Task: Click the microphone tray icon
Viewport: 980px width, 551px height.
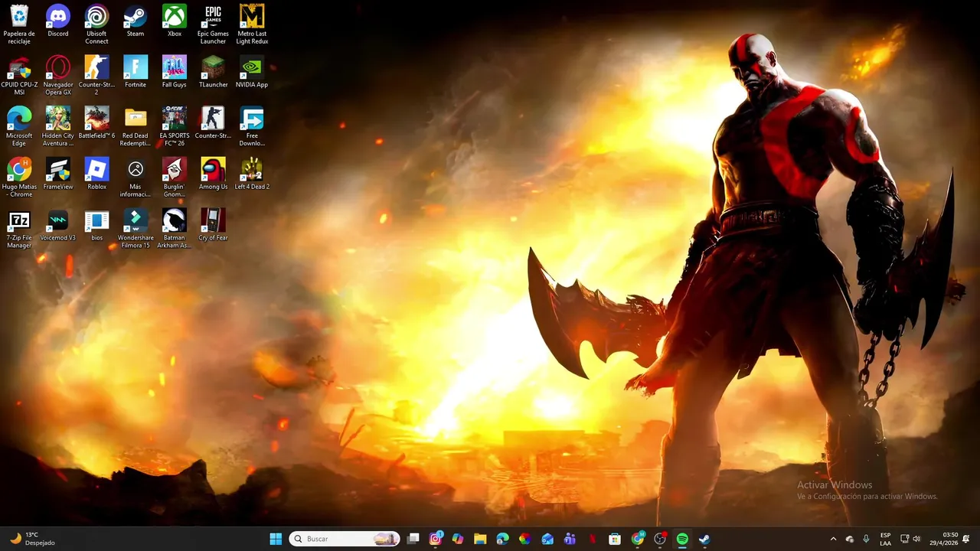Action: 866,539
